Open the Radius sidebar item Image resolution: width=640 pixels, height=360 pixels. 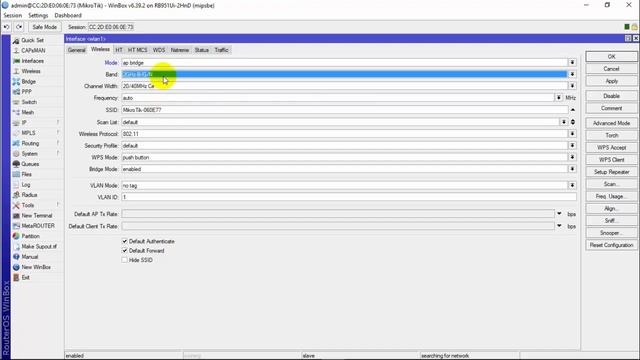[29, 195]
